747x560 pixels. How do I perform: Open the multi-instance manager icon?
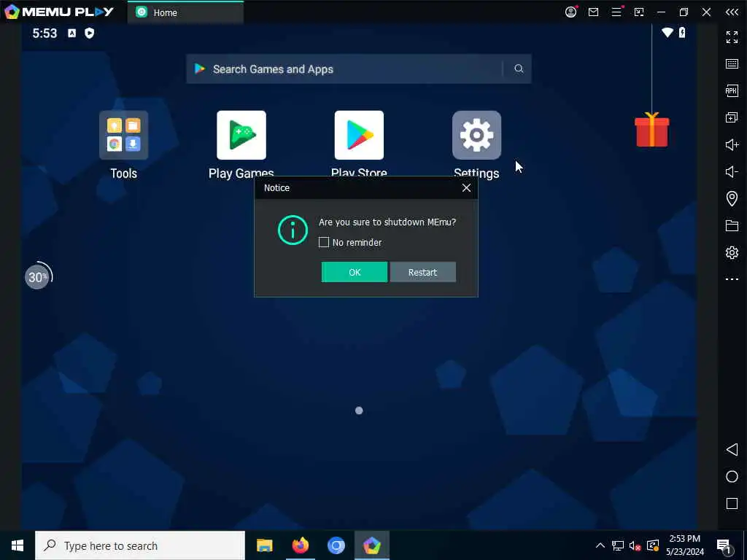click(x=732, y=117)
